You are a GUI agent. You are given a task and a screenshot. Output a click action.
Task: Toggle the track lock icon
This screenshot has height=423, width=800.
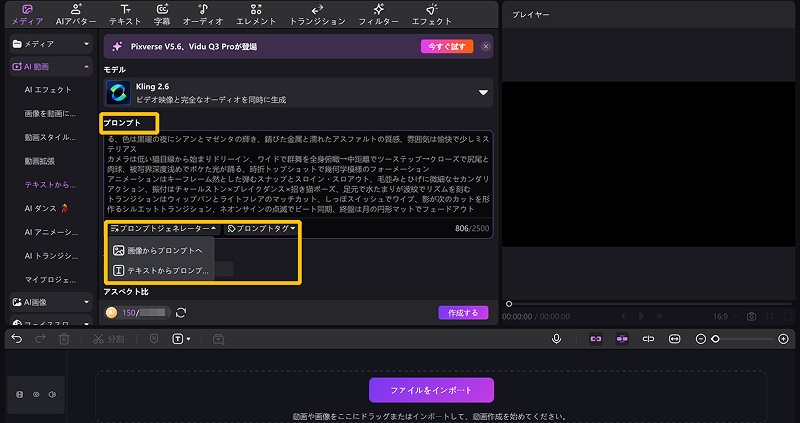(x=19, y=394)
